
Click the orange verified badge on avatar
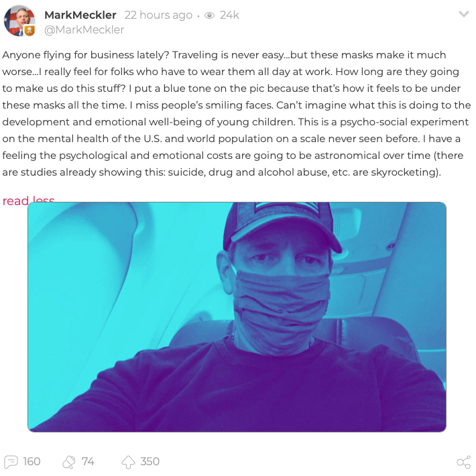(29, 31)
